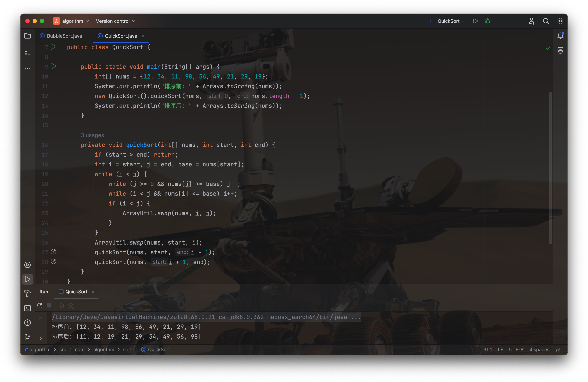Debug QuickSort with the bug icon
Viewport: 588px width, 382px height.
point(488,21)
